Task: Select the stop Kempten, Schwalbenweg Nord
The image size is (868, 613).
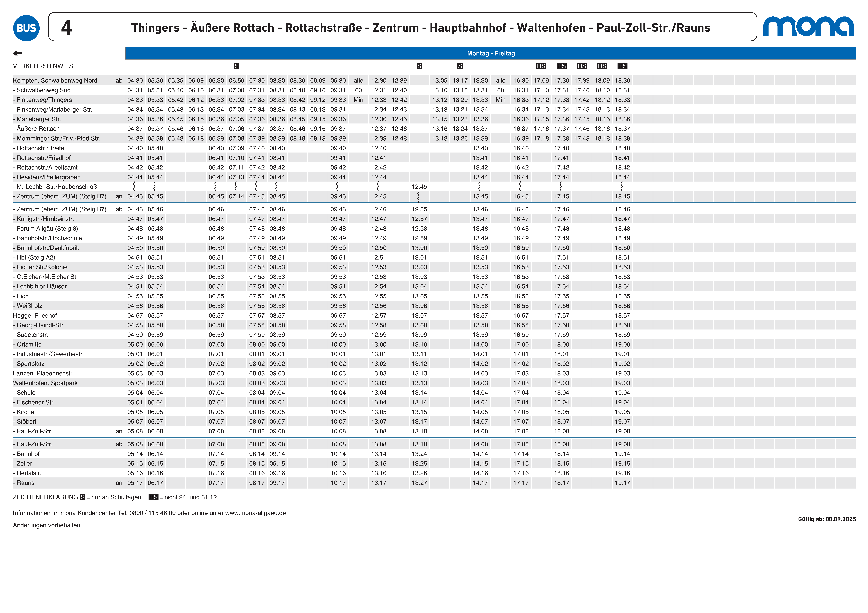Action: pyautogui.click(x=55, y=81)
